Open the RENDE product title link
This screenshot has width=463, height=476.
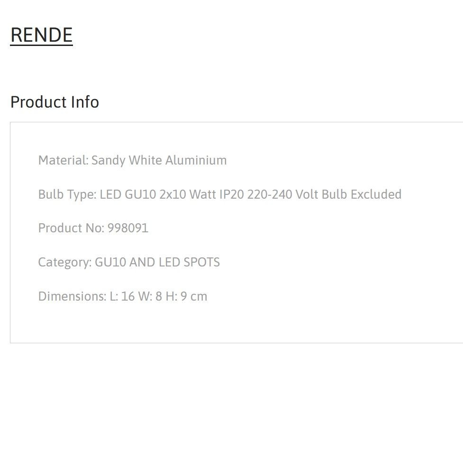click(x=42, y=35)
